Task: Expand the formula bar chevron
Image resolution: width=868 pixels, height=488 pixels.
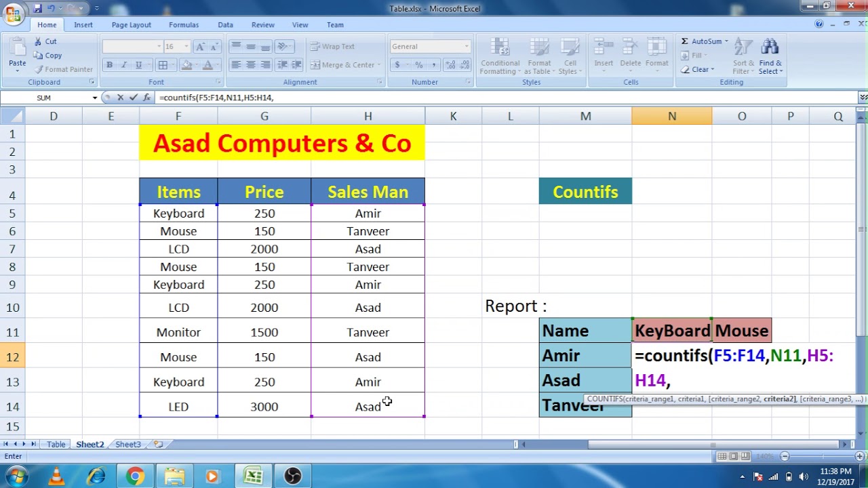Action: tap(863, 98)
